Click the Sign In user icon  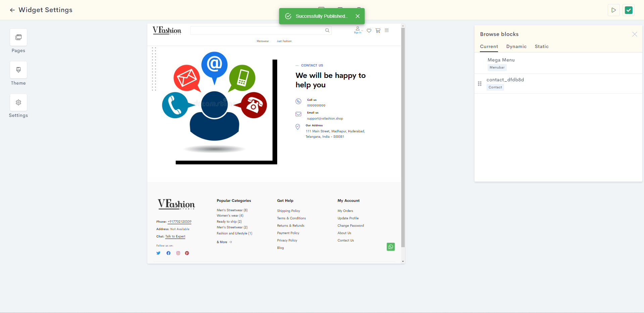click(x=358, y=30)
